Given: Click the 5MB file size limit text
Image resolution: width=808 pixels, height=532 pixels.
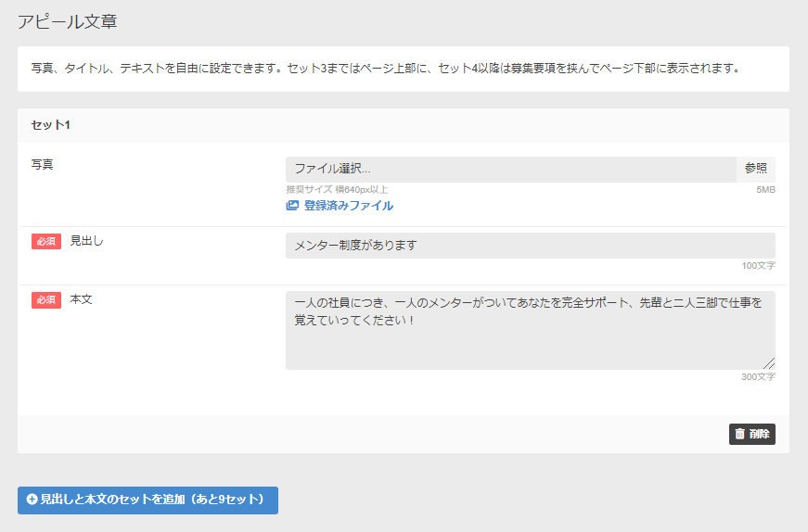Looking at the screenshot, I should [x=765, y=190].
